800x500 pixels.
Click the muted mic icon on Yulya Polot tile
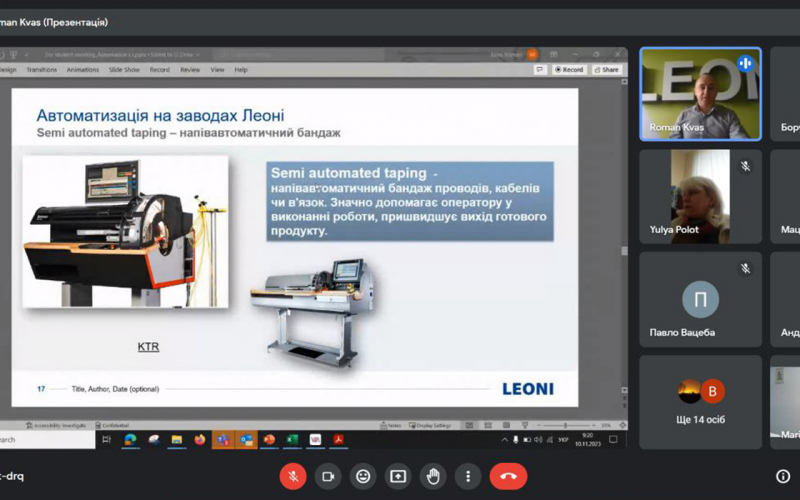tap(745, 166)
